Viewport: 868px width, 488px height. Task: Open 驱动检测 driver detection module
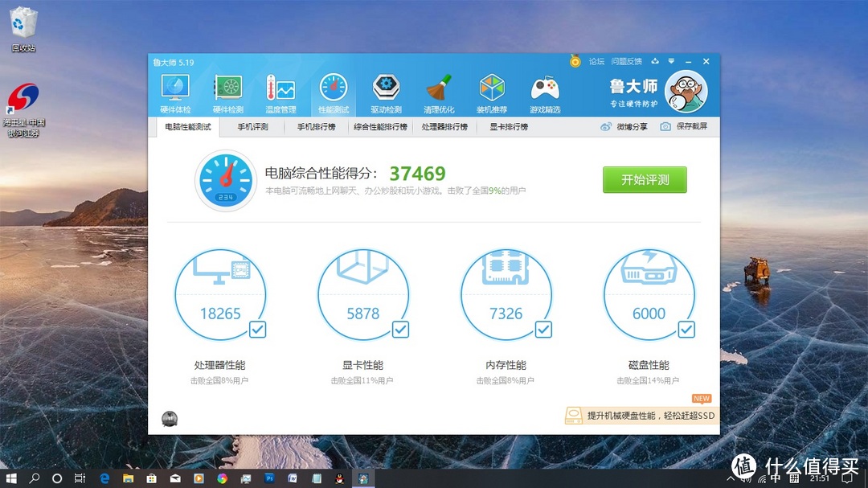[x=387, y=93]
